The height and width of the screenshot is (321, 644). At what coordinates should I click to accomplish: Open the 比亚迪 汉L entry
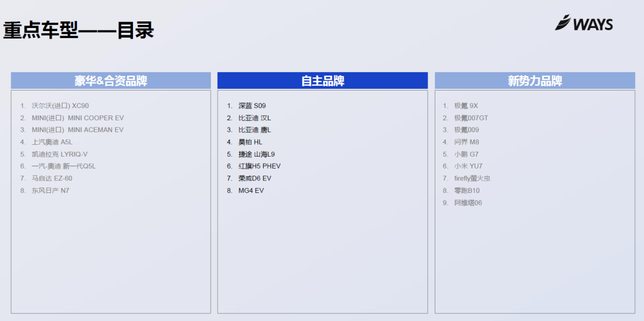coord(255,118)
